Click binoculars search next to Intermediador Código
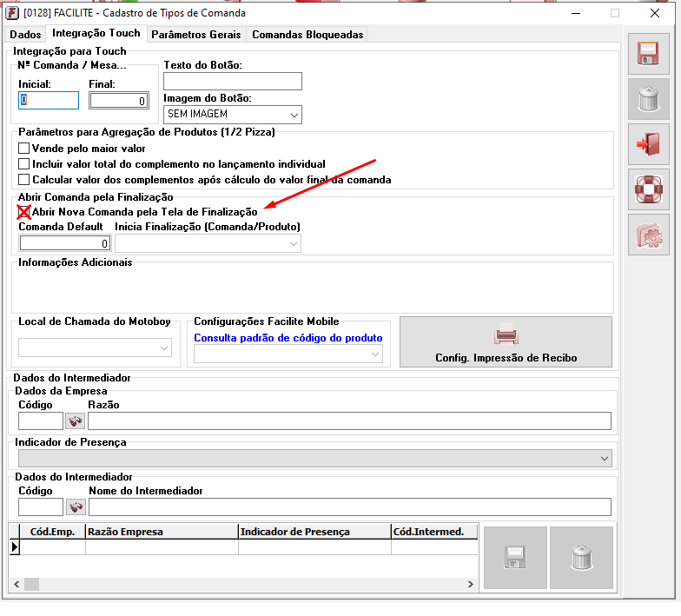 76,507
